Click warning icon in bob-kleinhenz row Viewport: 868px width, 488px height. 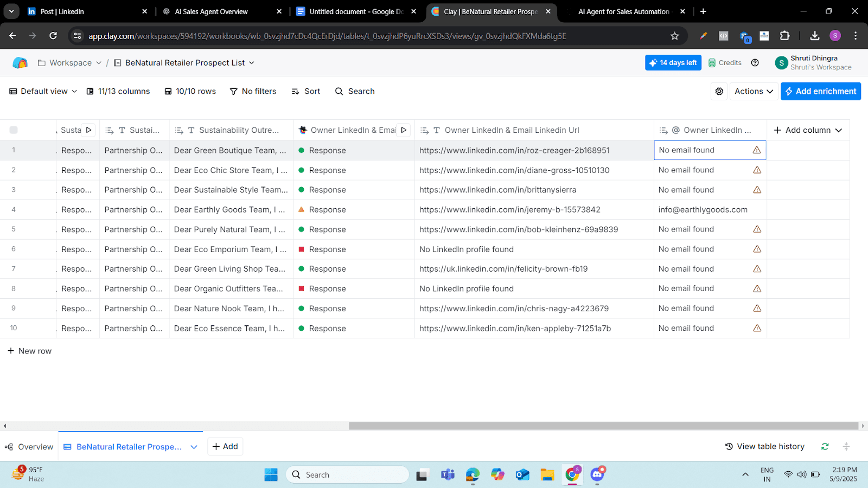point(757,229)
